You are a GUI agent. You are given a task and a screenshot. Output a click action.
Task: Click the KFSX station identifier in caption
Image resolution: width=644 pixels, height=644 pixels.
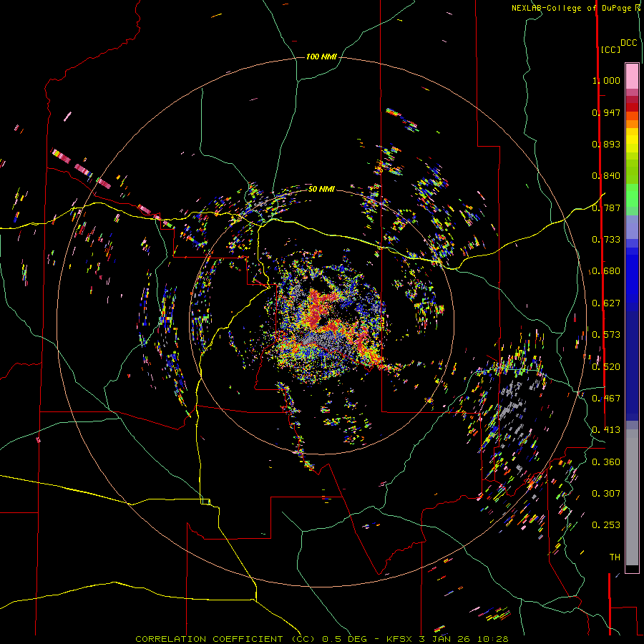click(x=399, y=639)
